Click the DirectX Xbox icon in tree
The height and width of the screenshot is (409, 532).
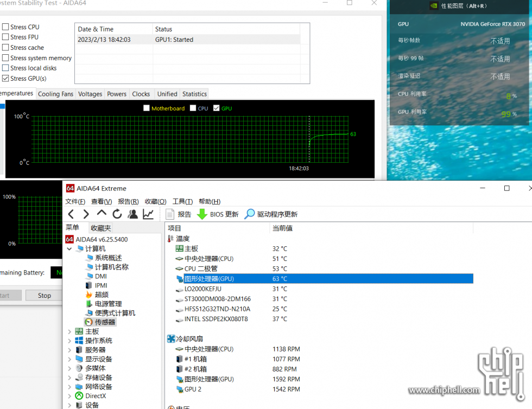79,396
